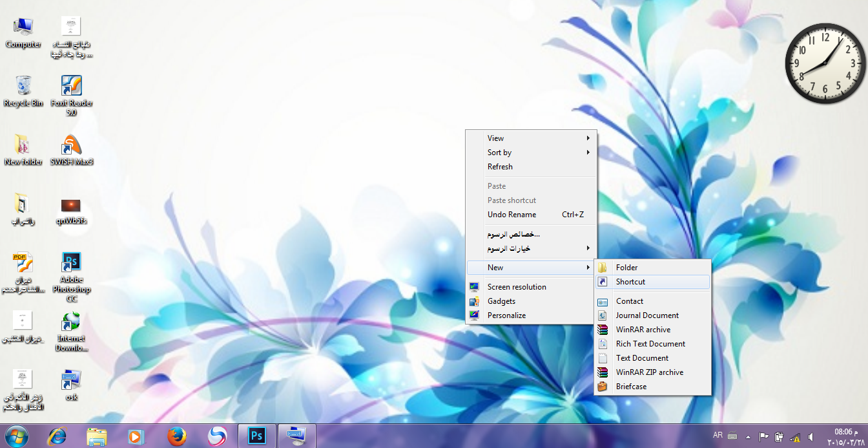
Task: Click the analog clock gadget
Action: coord(825,63)
